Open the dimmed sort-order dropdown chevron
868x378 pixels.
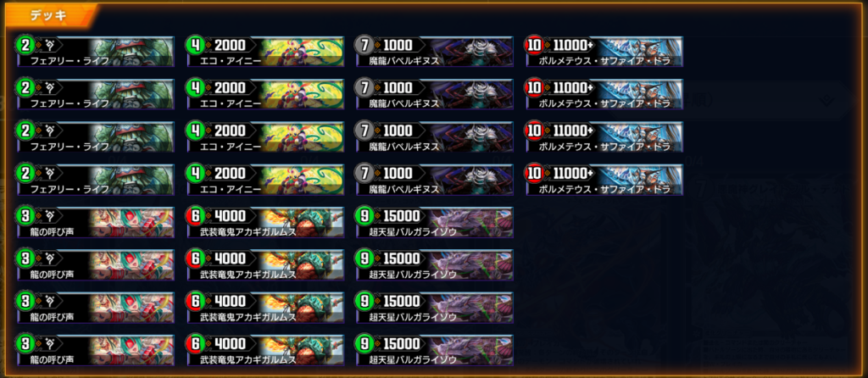click(x=826, y=100)
